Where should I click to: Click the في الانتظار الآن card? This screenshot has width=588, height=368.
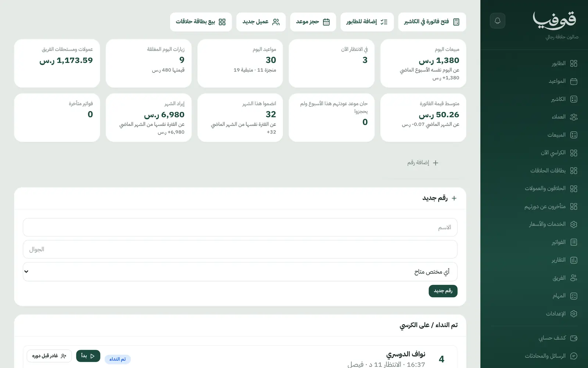pyautogui.click(x=331, y=63)
